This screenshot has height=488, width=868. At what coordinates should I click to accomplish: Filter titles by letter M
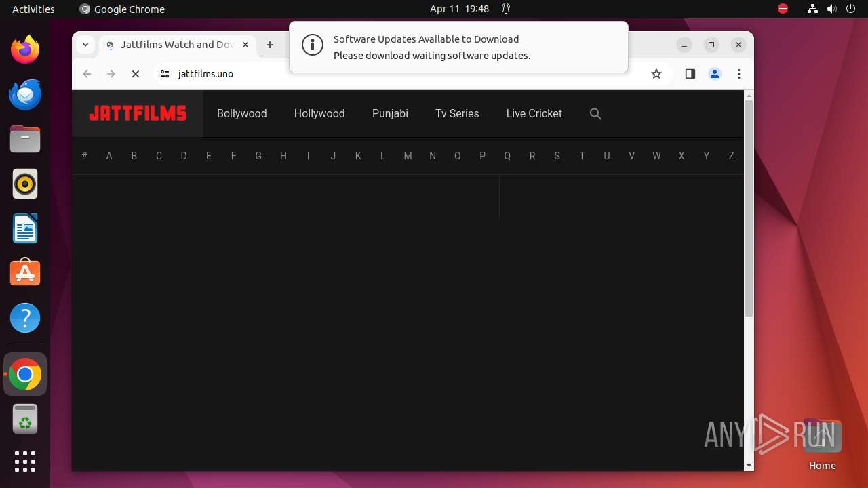408,156
